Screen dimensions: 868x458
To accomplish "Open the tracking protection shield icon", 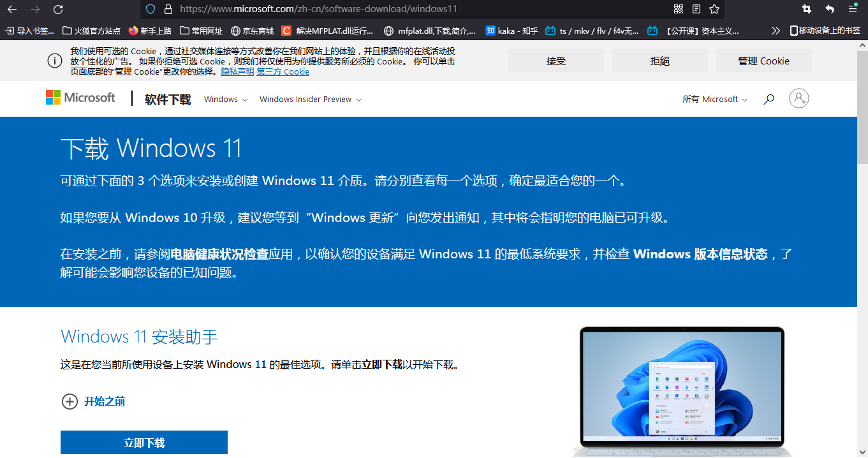I will tap(151, 9).
